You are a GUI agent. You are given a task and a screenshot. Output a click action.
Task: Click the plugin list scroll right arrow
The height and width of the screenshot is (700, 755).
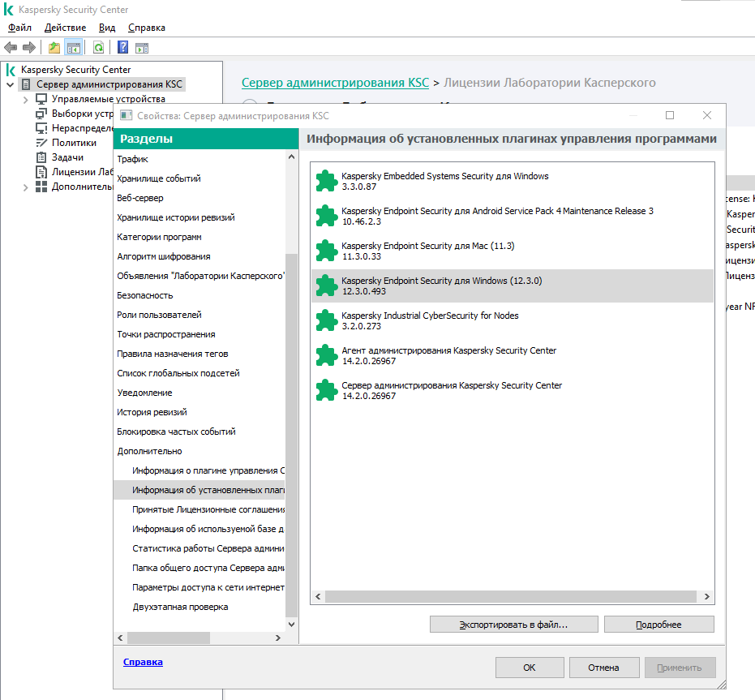click(706, 596)
